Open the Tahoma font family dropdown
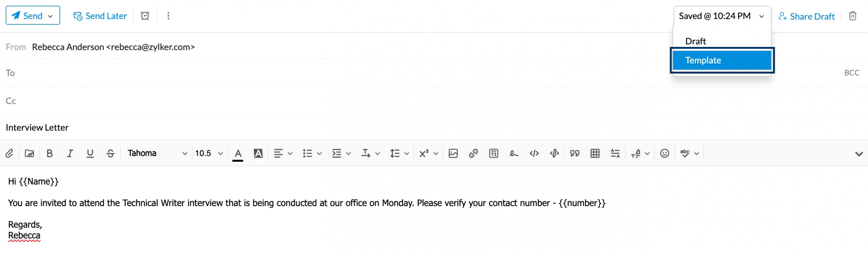The width and height of the screenshot is (868, 253). click(x=157, y=153)
